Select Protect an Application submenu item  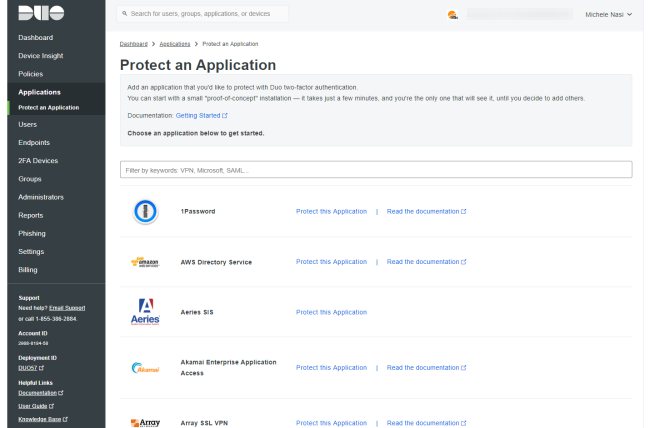tap(49, 107)
